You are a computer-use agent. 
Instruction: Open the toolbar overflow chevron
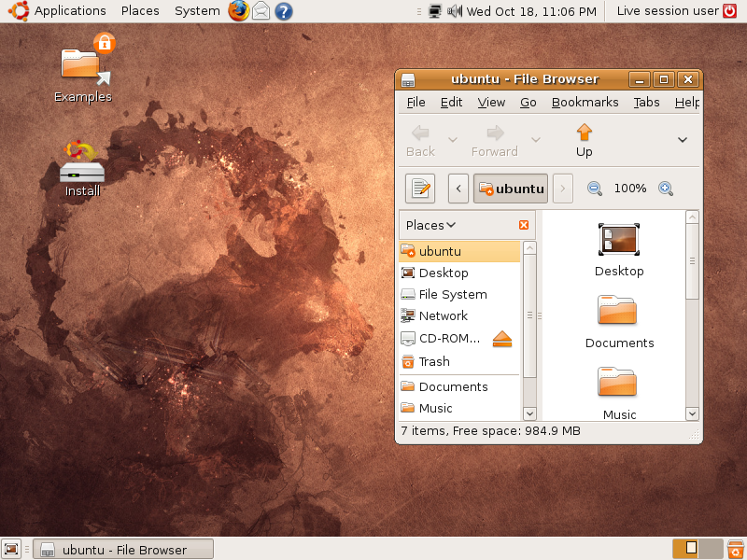(x=683, y=140)
